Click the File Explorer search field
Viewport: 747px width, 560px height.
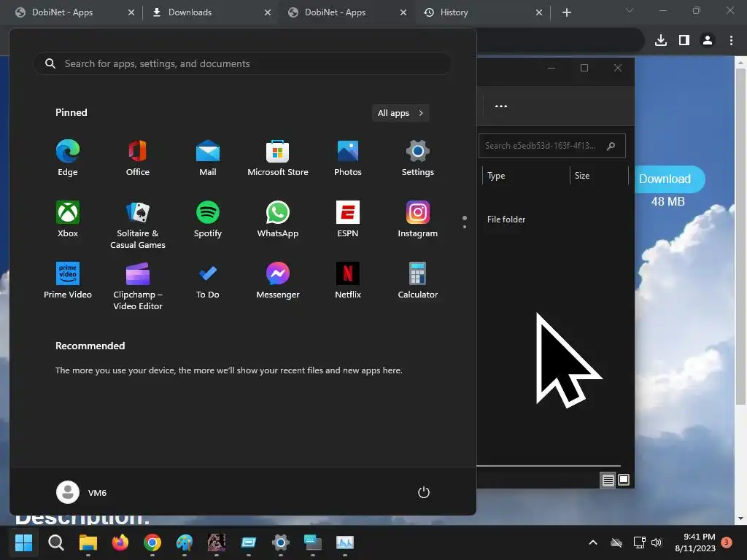(x=551, y=146)
